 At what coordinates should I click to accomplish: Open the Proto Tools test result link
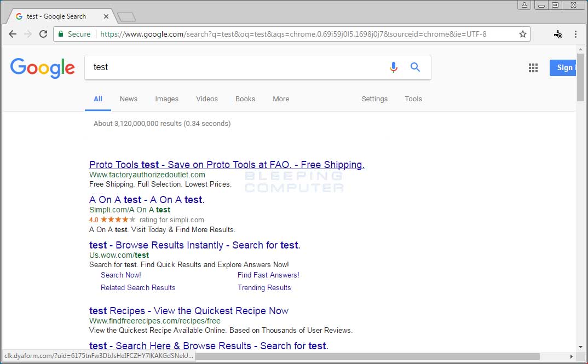(227, 165)
